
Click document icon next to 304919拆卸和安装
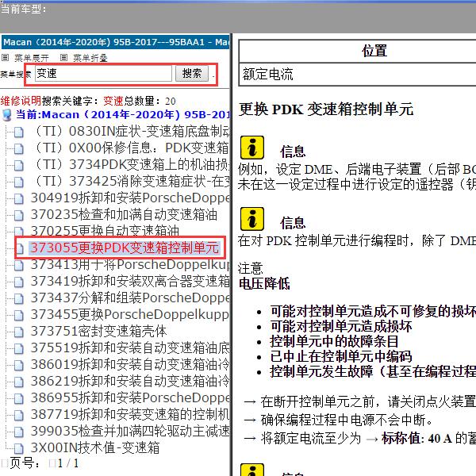tap(19, 199)
